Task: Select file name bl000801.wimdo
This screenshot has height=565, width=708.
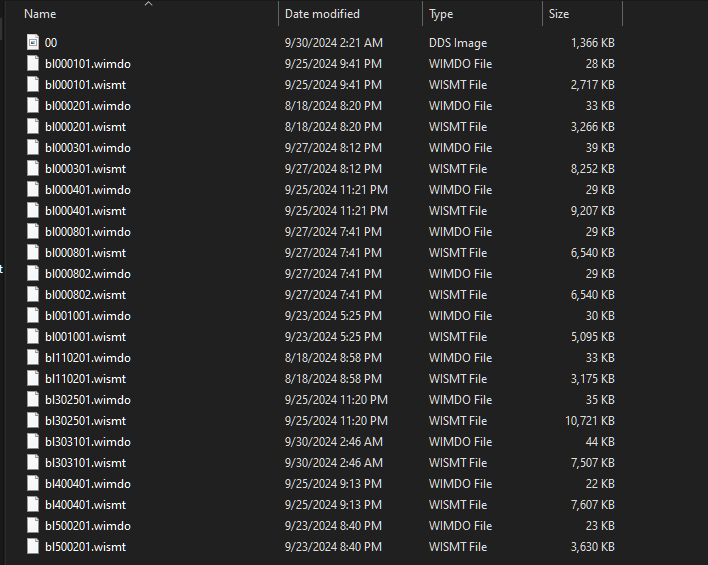Action: click(88, 232)
